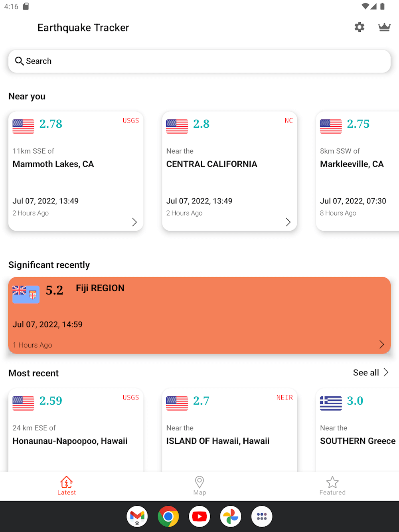The image size is (399, 532).
Task: Type in the Search field
Action: click(199, 61)
